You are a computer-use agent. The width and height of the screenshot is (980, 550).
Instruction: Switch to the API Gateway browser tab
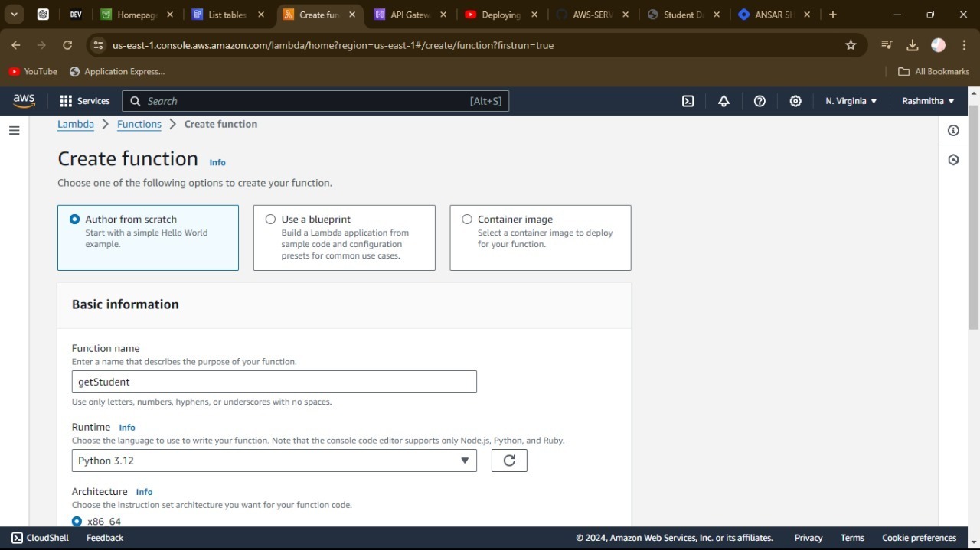click(x=410, y=15)
